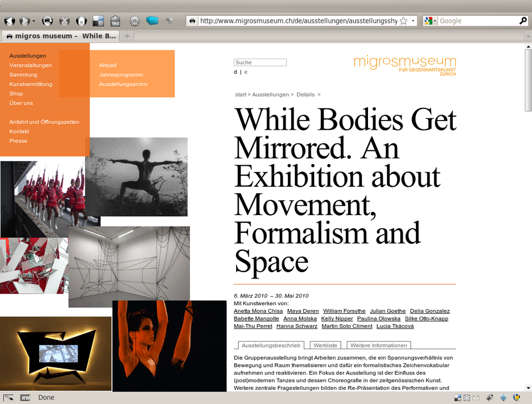Run search with the magnifying glass icon
Screen dimensions: 532x404
(x=522, y=21)
